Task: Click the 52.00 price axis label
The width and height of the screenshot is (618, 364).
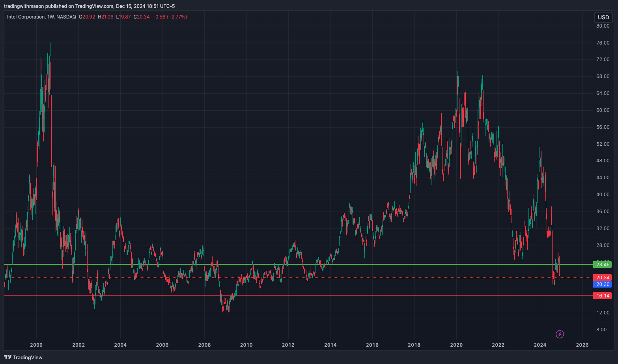Action: pos(603,144)
